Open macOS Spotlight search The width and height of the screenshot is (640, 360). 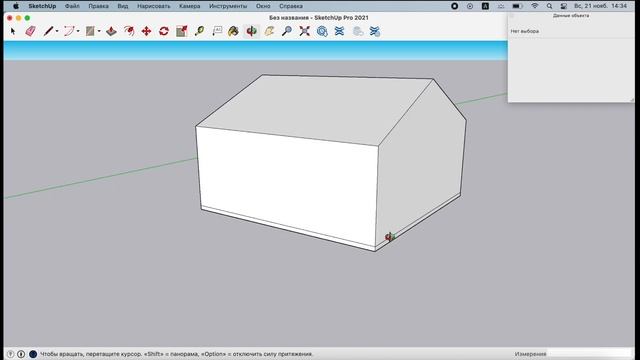[549, 6]
